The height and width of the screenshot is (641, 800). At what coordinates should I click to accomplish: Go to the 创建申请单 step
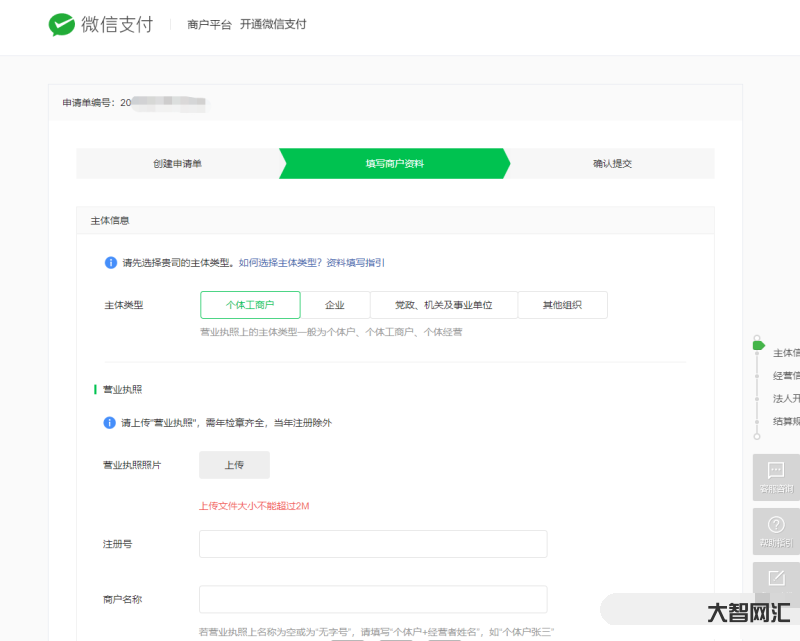(177, 163)
